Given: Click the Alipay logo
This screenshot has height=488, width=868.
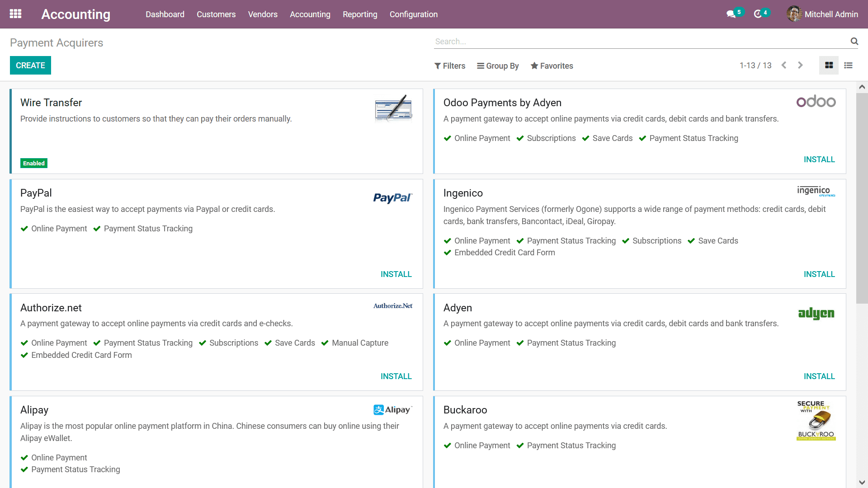Looking at the screenshot, I should point(393,410).
